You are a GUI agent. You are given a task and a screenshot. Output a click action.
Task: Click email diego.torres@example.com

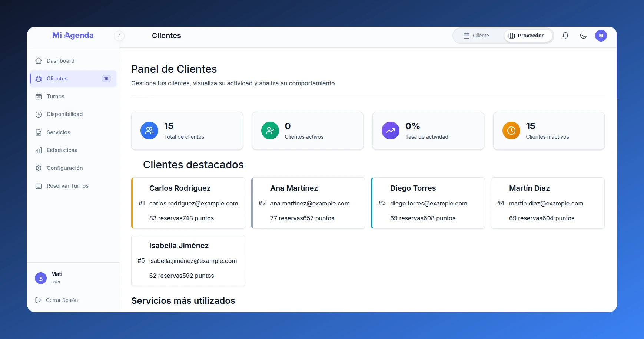pos(429,203)
